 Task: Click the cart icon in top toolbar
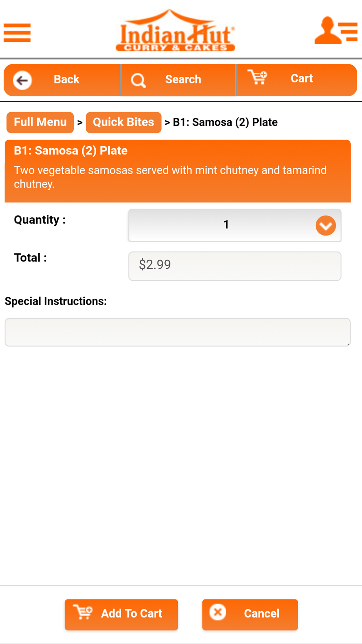[257, 77]
